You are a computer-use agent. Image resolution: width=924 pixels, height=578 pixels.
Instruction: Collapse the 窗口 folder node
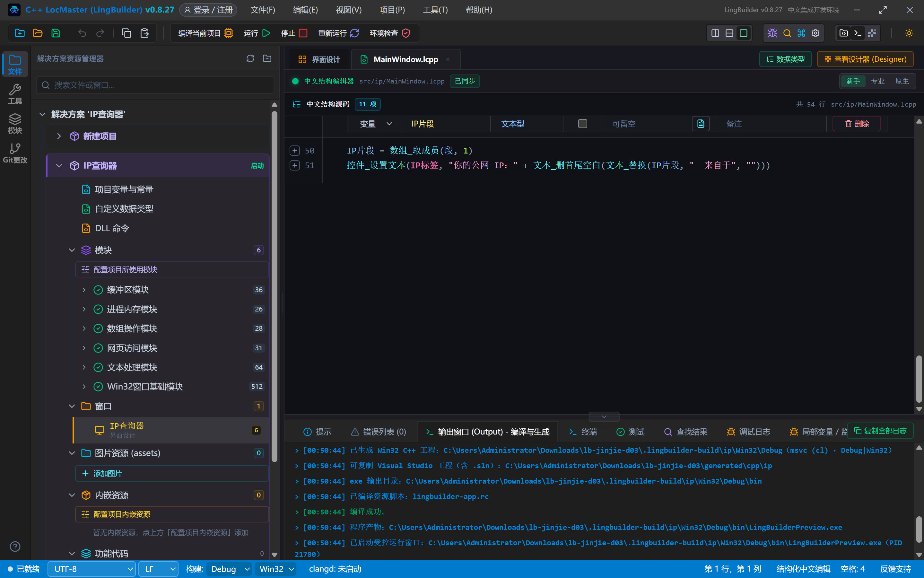pyautogui.click(x=72, y=406)
